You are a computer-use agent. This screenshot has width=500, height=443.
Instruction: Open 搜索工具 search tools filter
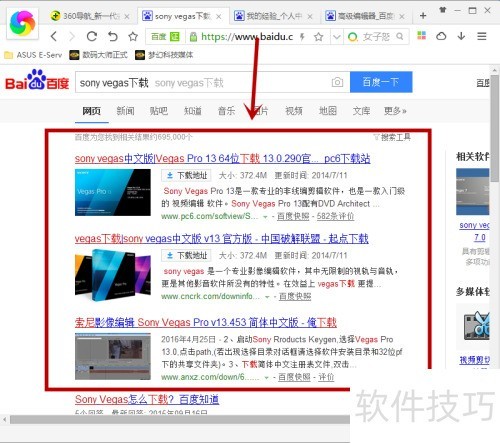tap(392, 137)
